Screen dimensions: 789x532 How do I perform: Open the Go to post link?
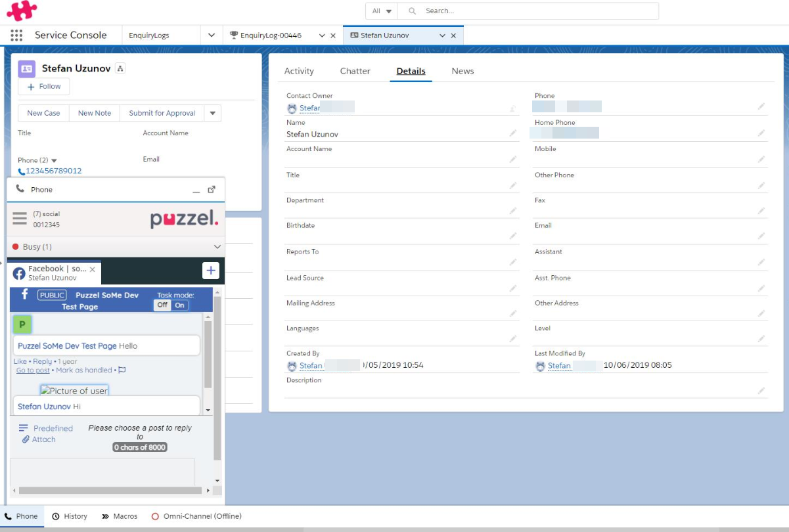pyautogui.click(x=33, y=370)
